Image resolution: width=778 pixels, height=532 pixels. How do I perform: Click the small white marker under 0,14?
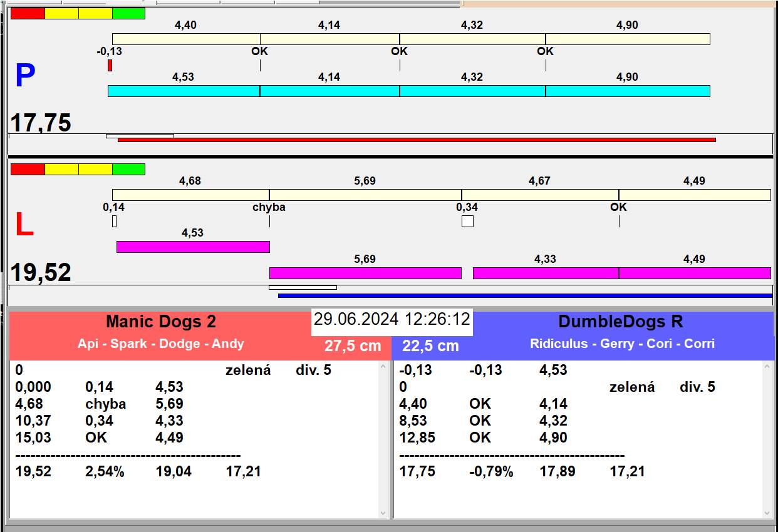click(114, 221)
